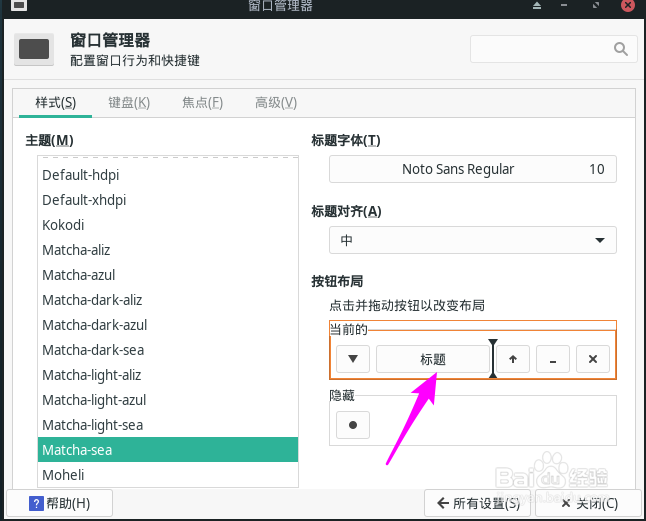
Task: Select the Matcha-light-aliz theme
Action: 168,375
